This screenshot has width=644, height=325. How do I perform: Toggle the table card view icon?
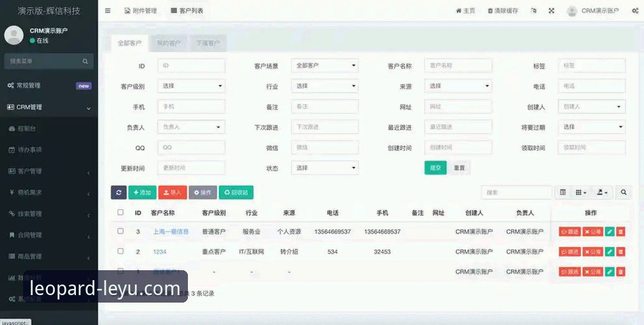click(562, 192)
